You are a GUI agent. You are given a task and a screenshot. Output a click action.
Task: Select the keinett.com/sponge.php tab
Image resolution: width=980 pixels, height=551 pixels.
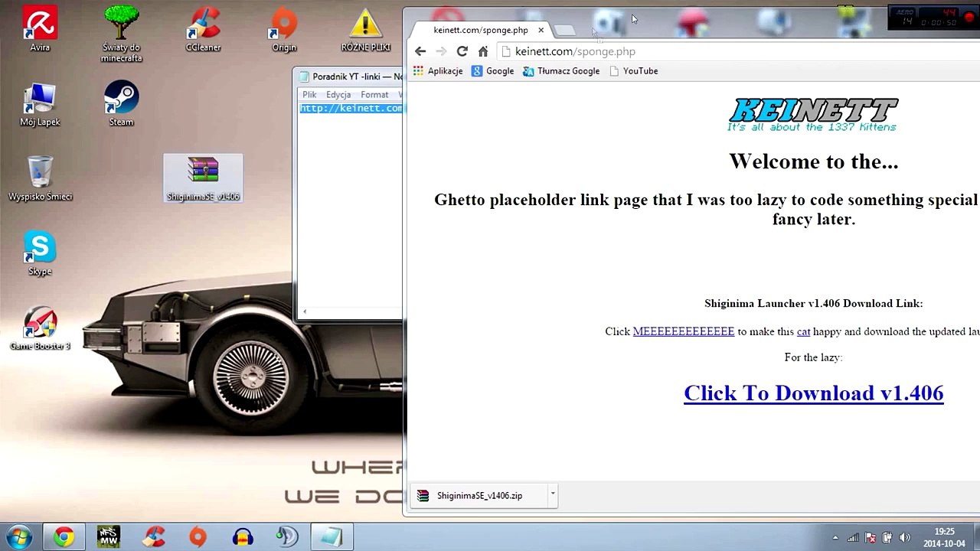click(x=480, y=30)
